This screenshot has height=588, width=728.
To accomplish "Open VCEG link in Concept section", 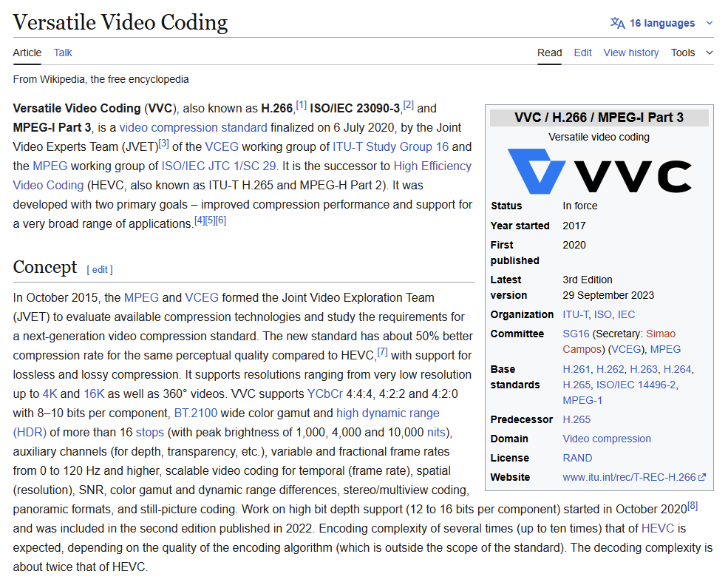I will 202,298.
